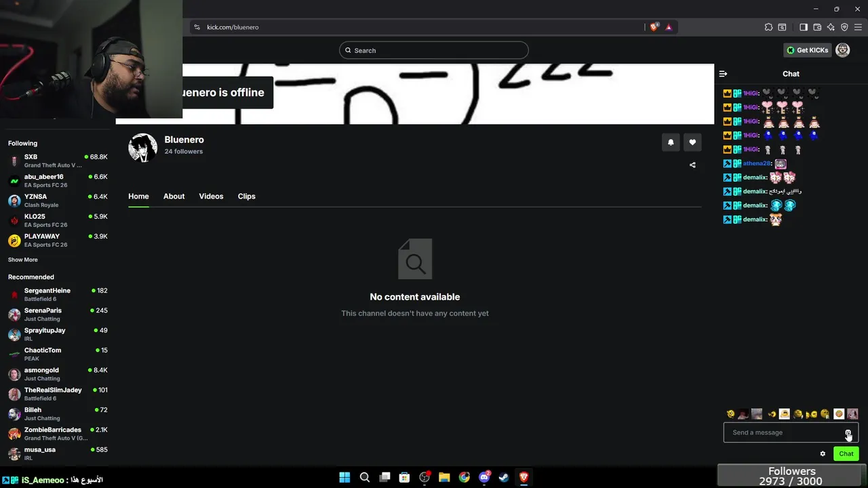This screenshot has width=868, height=488.
Task: Open abu_abeer16 channel in the sidebar
Action: tap(58, 180)
